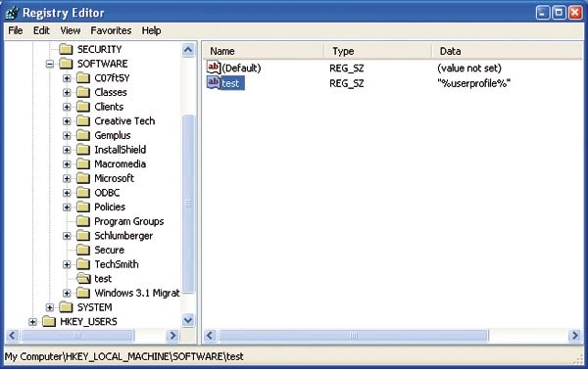Select the Program Groups key label

pos(129,221)
